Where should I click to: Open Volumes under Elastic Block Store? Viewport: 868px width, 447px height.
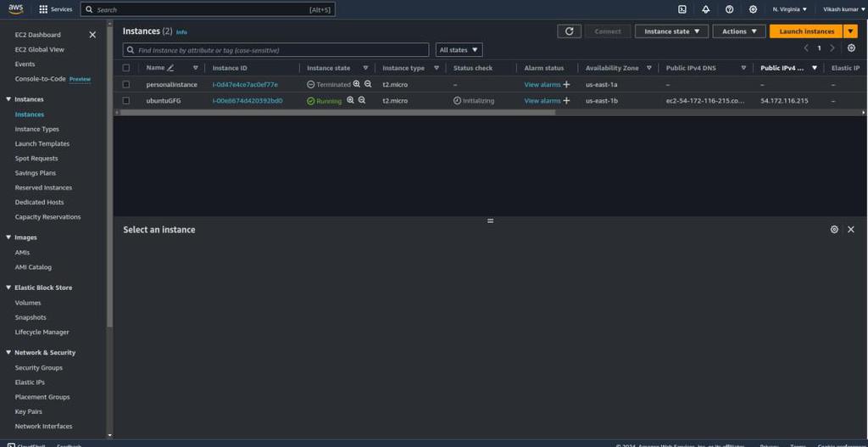pyautogui.click(x=28, y=303)
